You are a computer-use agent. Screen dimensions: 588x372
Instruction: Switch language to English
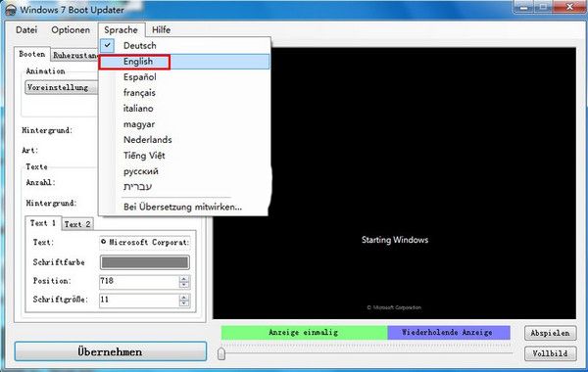pos(184,62)
